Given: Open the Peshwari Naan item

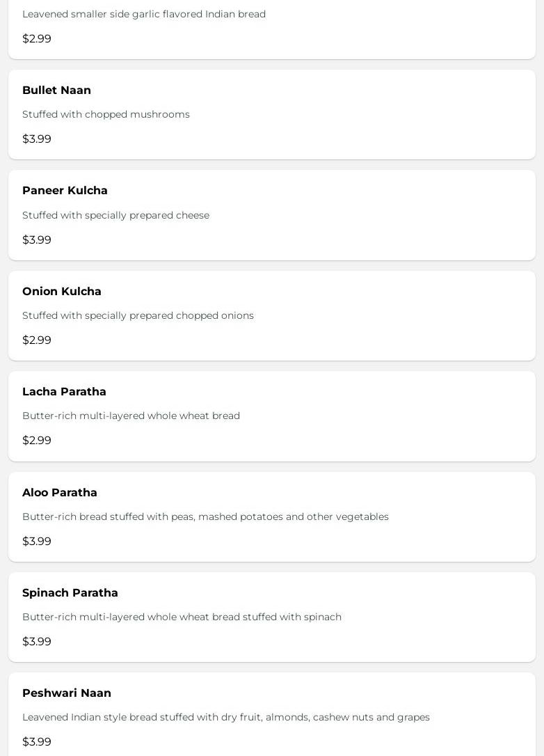Looking at the screenshot, I should pos(67,693).
